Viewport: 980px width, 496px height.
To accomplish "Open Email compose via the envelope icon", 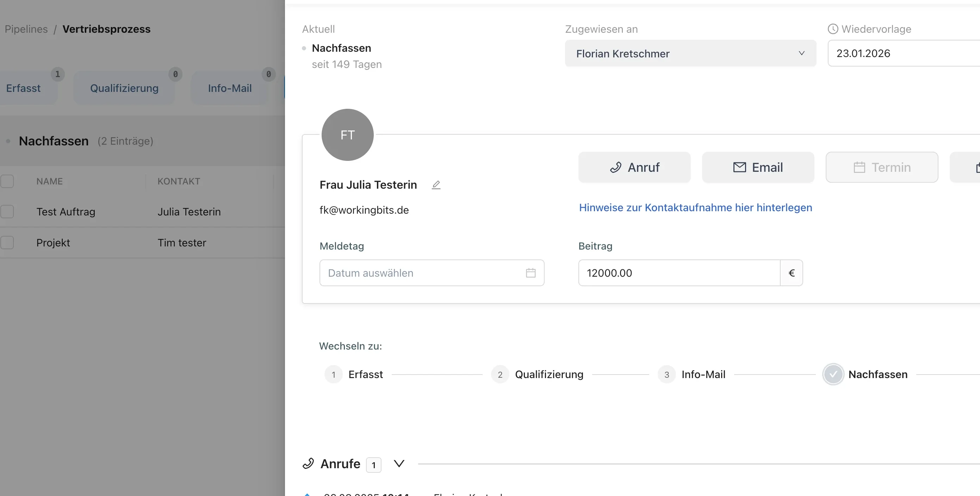I will [739, 167].
